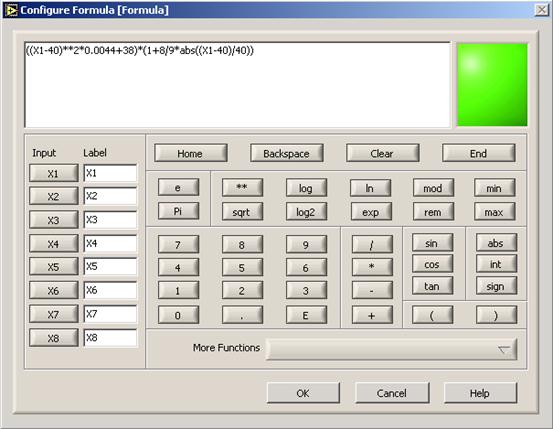
Task: Click the decimal point key
Action: click(242, 315)
